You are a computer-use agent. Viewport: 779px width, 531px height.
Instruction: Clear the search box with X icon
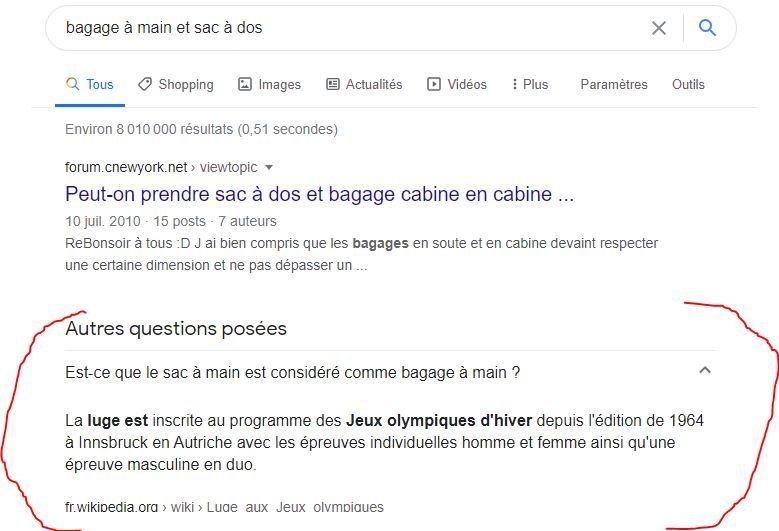658,28
